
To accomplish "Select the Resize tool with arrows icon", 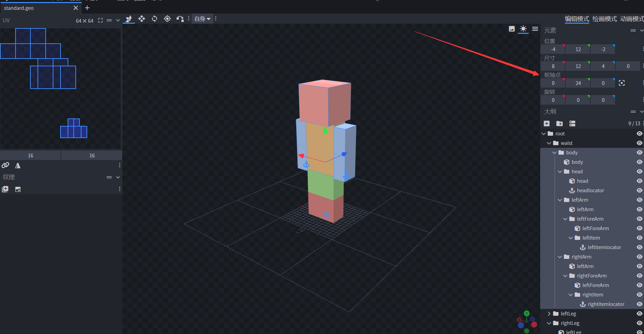I will (x=142, y=19).
